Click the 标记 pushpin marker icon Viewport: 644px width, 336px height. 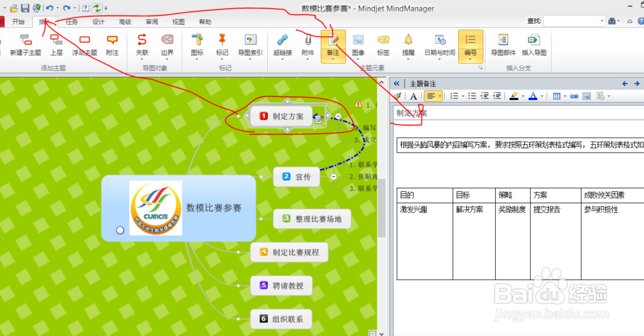(x=222, y=39)
